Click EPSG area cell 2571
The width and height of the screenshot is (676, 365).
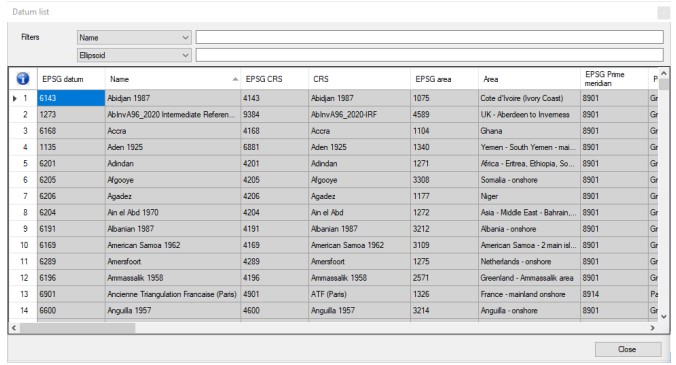pyautogui.click(x=444, y=278)
